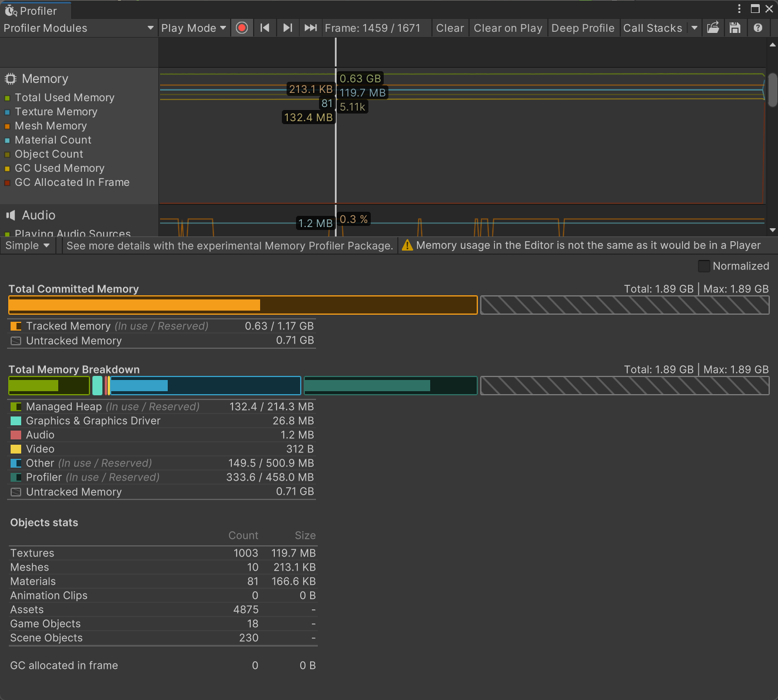Toggle Total Used Memory chart series

pyautogui.click(x=8, y=98)
